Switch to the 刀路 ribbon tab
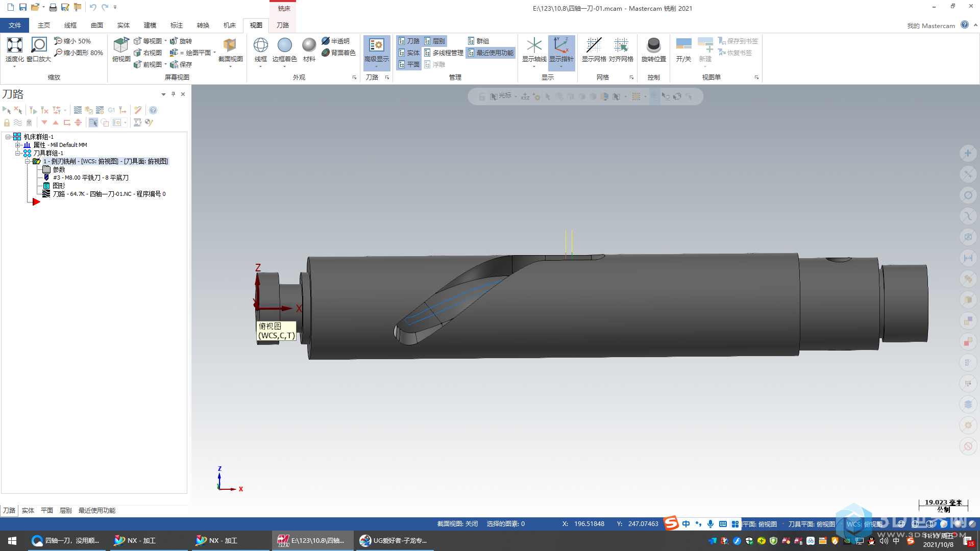980x551 pixels. click(x=283, y=25)
